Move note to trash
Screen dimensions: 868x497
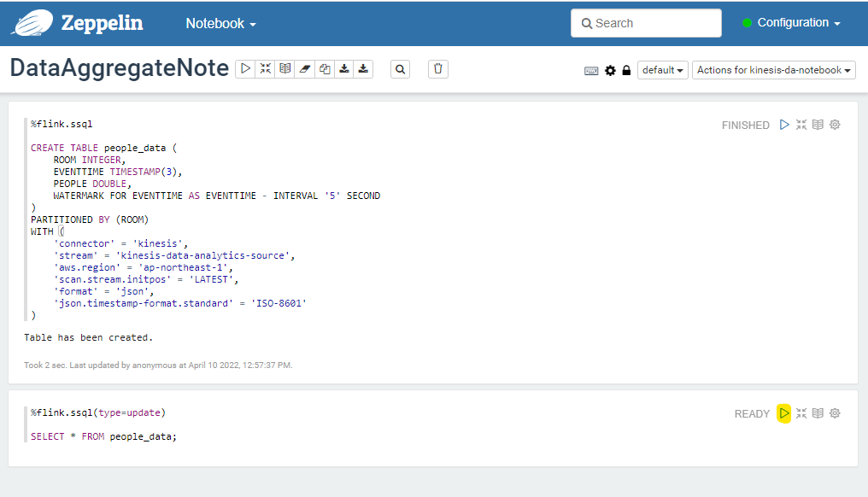438,69
